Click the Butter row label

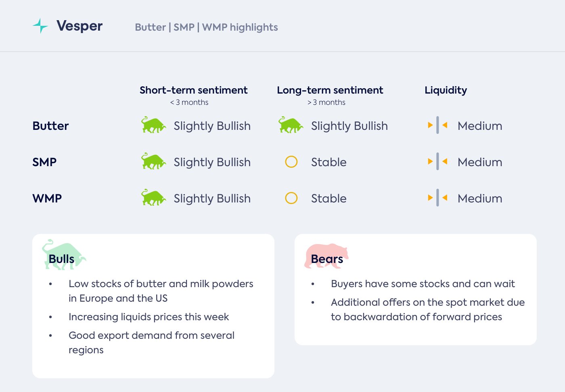50,126
